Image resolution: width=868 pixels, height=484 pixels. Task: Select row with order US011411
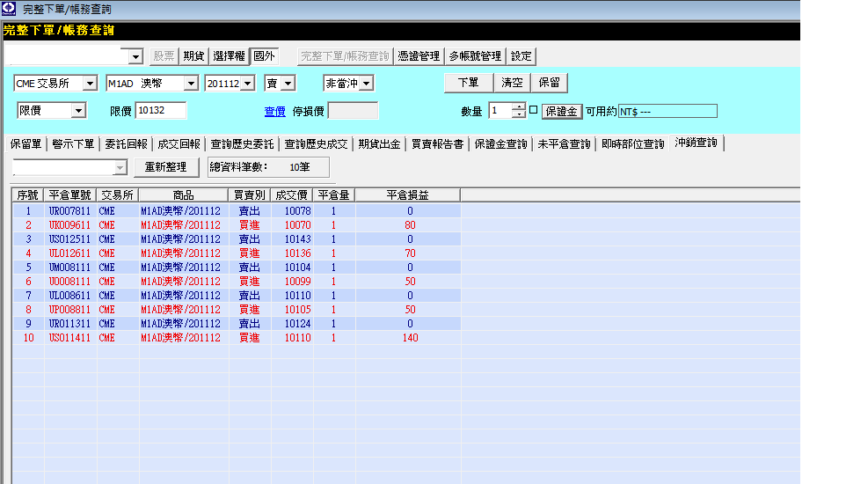(237, 338)
